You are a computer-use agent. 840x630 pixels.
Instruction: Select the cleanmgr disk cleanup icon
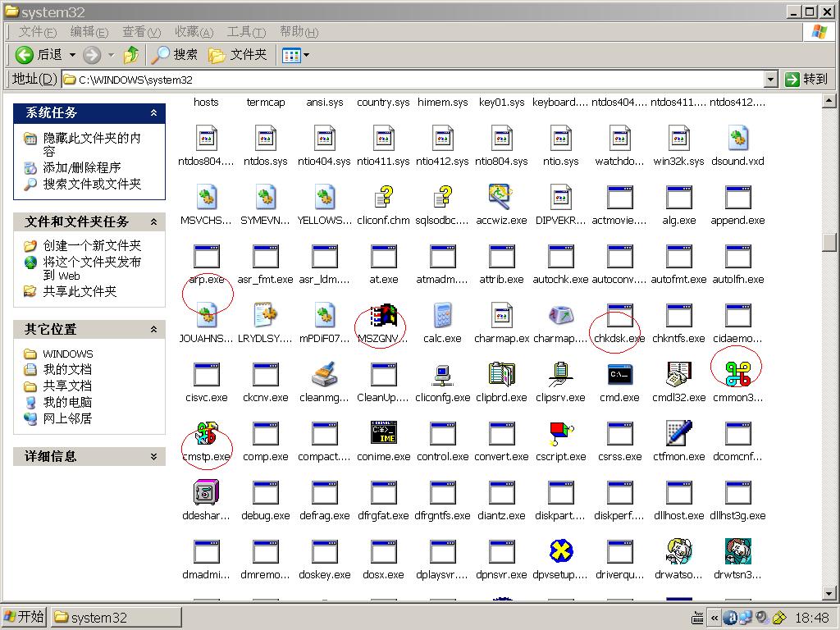(x=325, y=374)
